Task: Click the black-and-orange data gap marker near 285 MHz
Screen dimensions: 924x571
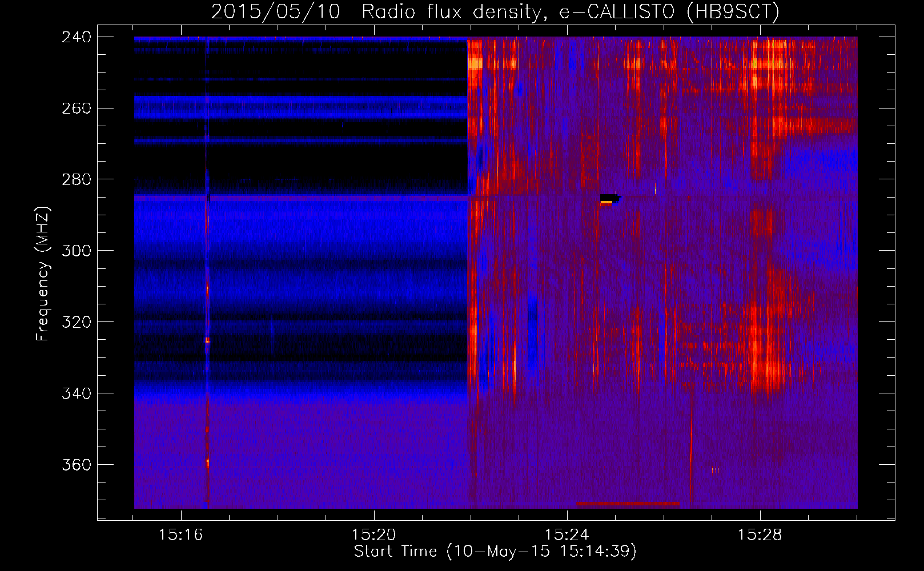Action: [609, 199]
